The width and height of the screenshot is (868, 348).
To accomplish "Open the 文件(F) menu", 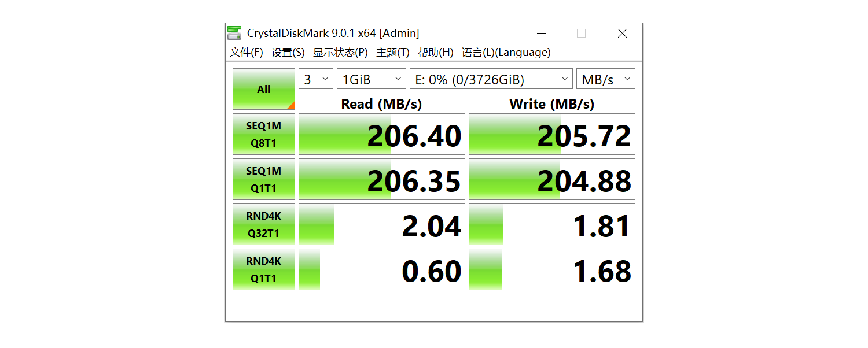I will click(247, 53).
